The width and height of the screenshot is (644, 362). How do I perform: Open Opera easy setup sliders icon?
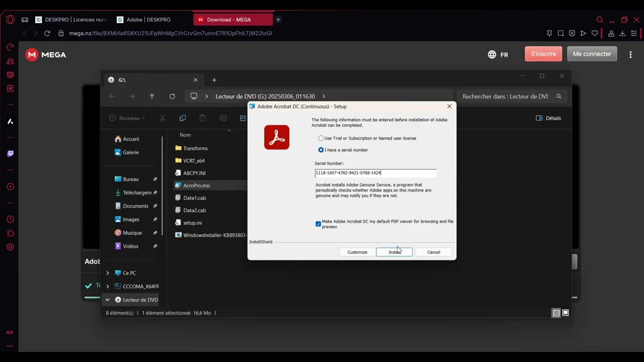pos(633,33)
